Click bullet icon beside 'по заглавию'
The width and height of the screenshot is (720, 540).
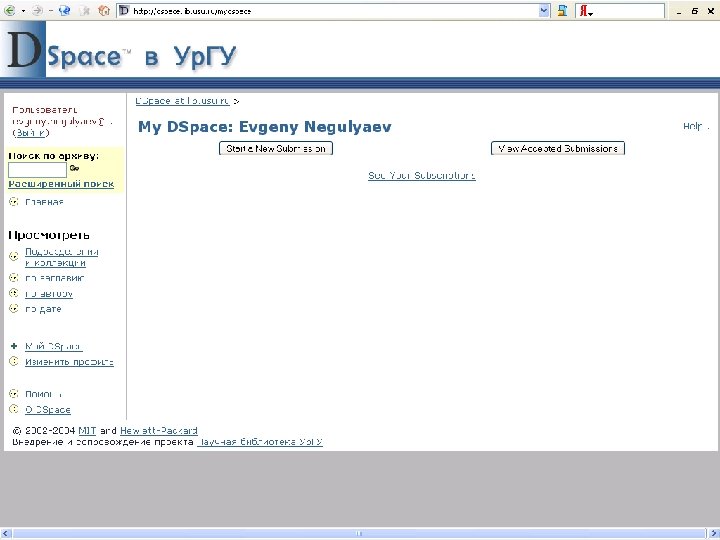(14, 278)
